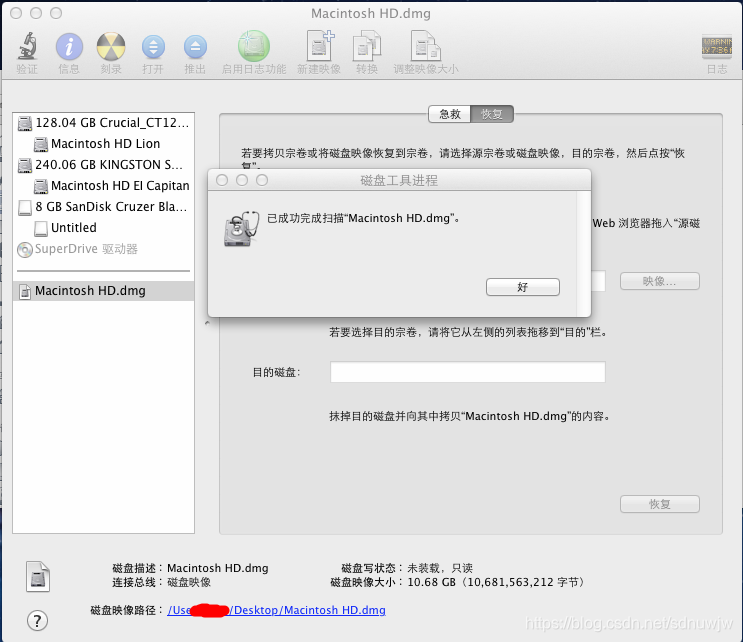Select the Untitled volume row text
This screenshot has height=642, width=743.
pos(74,227)
